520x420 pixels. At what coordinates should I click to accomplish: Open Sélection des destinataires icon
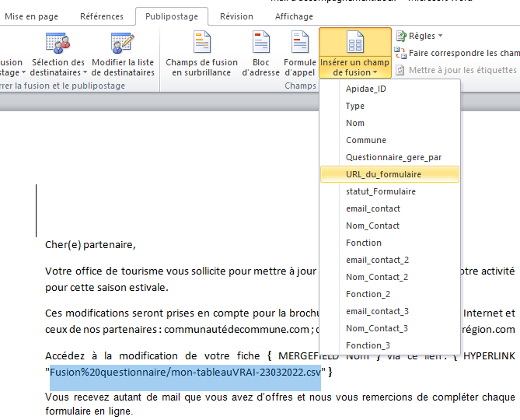[58, 43]
